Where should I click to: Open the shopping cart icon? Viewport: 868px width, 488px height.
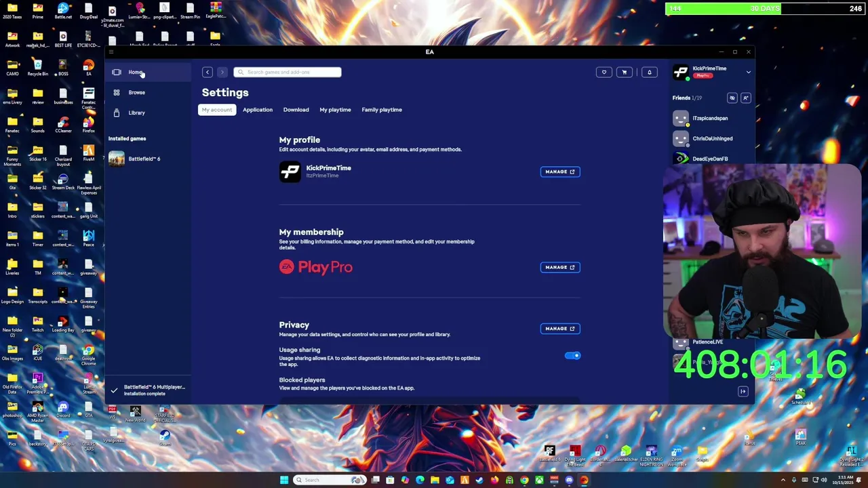625,72
